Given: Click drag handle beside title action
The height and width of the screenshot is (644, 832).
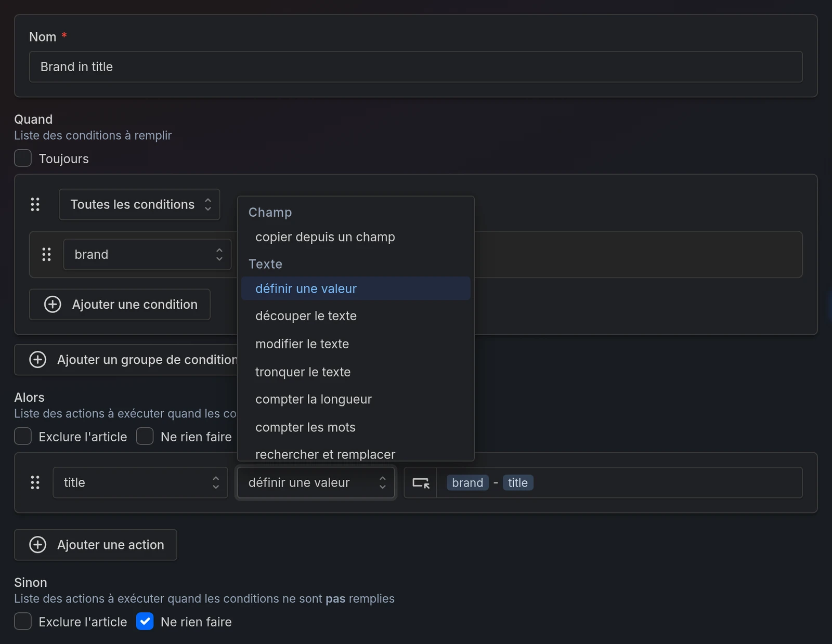Looking at the screenshot, I should coord(35,482).
